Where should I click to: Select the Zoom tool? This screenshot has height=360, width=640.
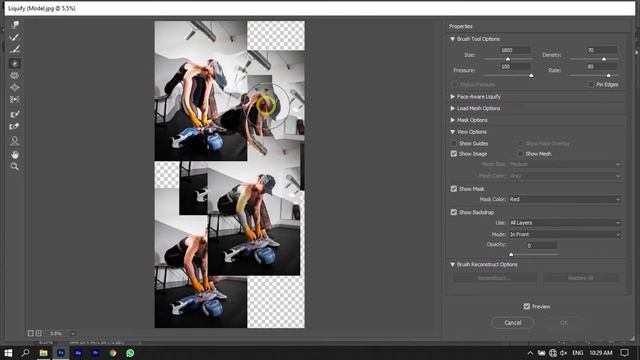tap(15, 167)
